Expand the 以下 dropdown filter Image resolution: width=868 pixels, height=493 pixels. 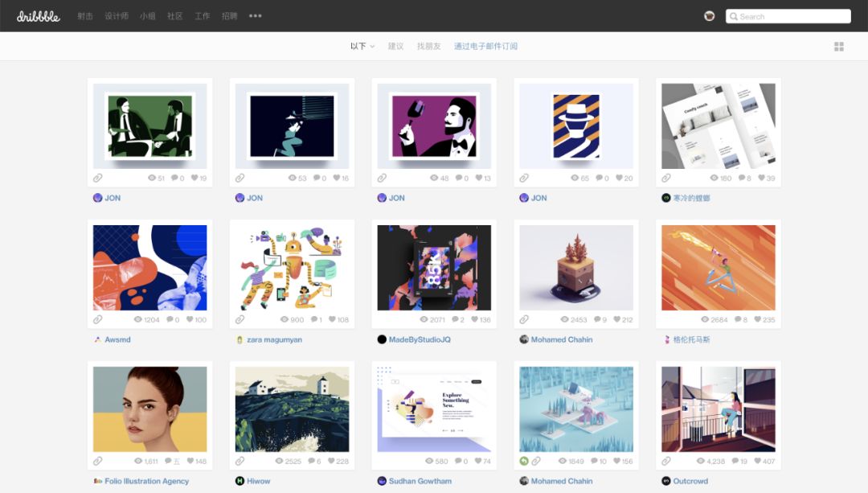point(362,47)
